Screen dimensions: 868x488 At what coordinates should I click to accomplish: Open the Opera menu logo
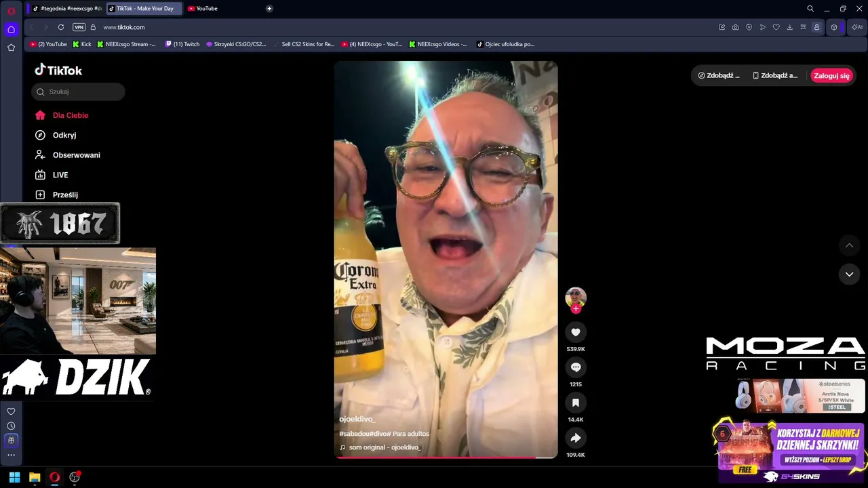click(x=11, y=10)
